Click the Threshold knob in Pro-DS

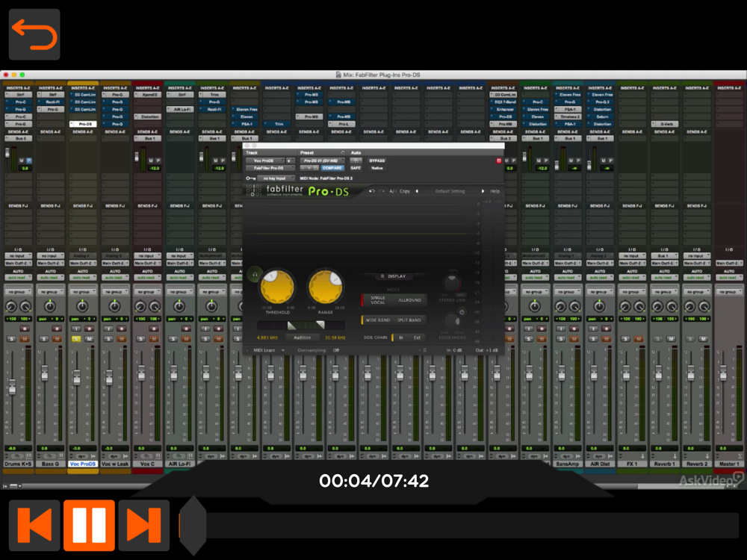tap(277, 287)
